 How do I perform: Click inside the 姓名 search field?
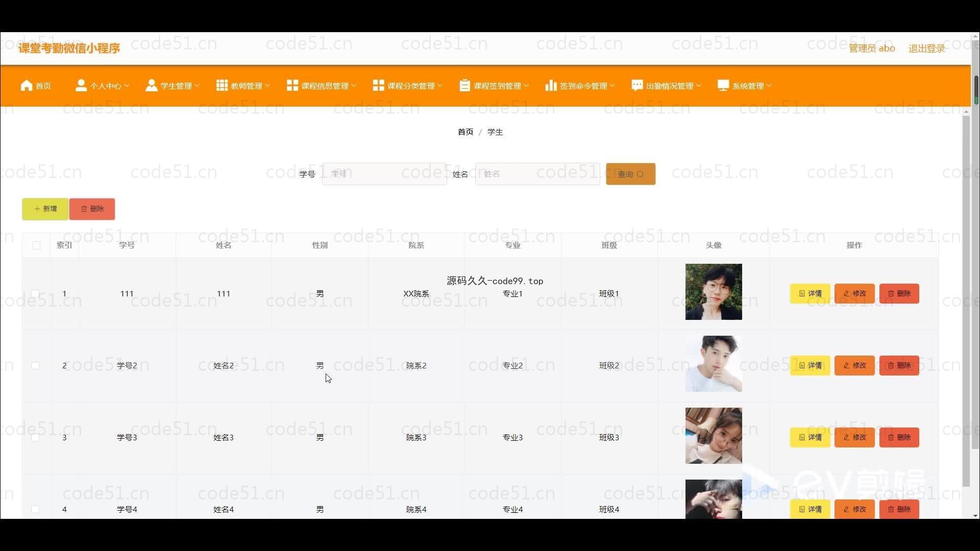[537, 174]
